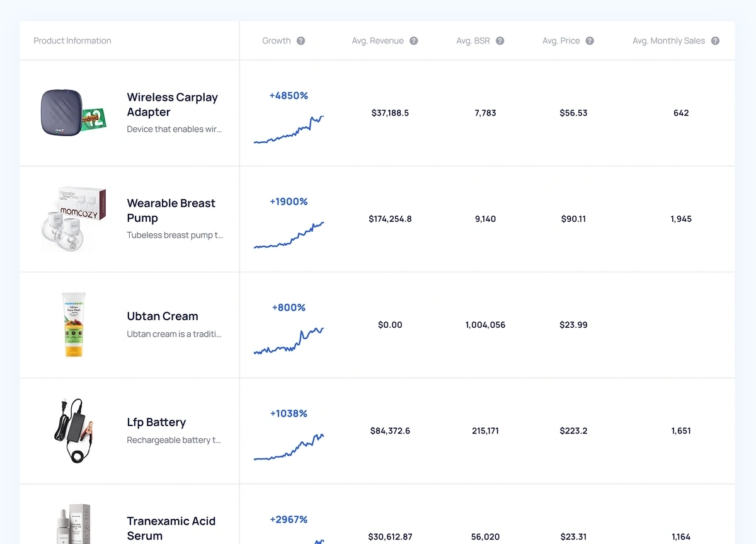
Task: Click the Ubtan Cream tube image
Action: pyautogui.click(x=74, y=325)
